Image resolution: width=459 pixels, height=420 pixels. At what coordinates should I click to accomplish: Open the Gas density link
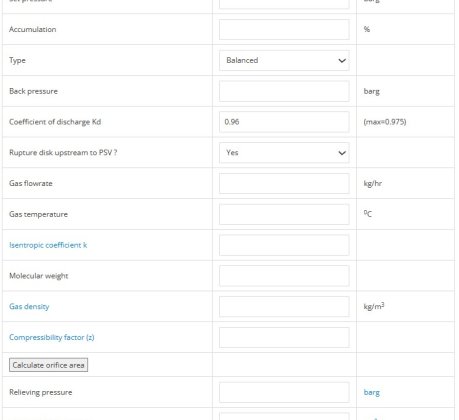point(29,306)
